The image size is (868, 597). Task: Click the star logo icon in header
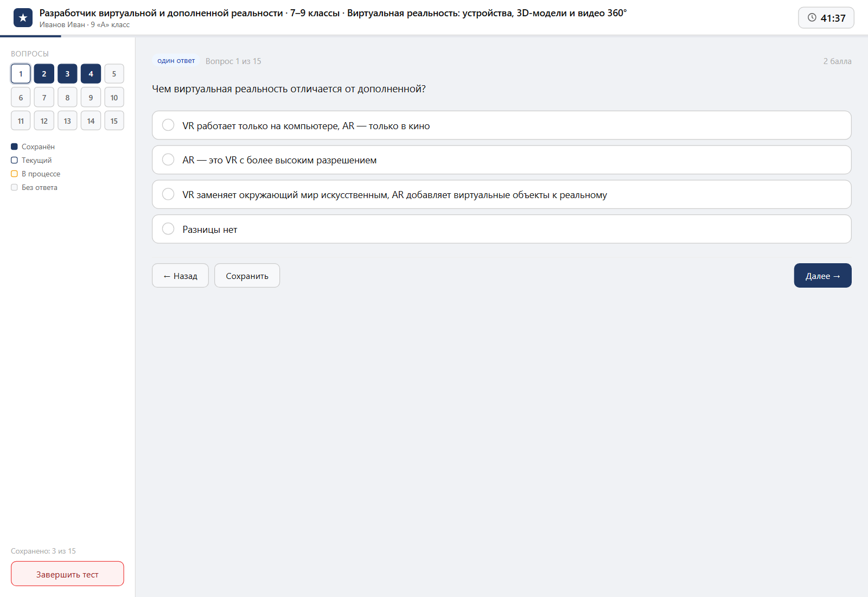23,18
